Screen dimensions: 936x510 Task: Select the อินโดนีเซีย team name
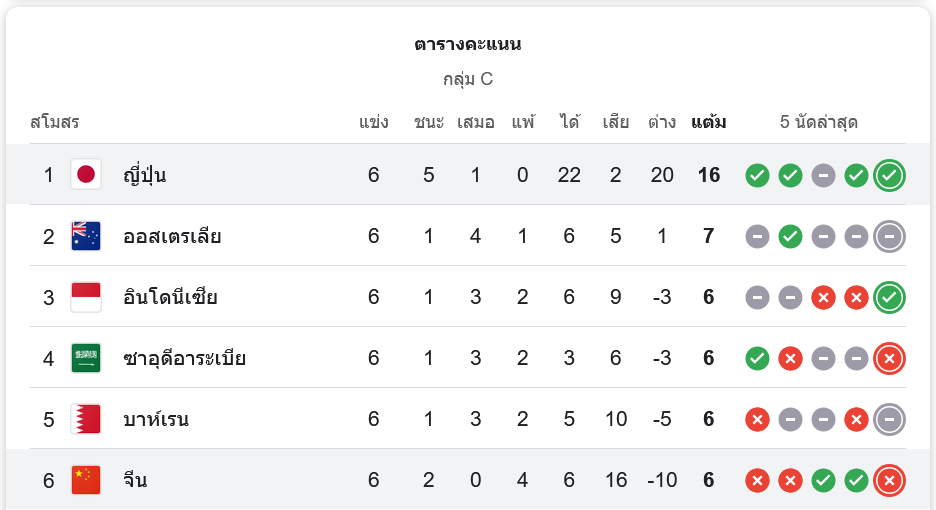170,297
